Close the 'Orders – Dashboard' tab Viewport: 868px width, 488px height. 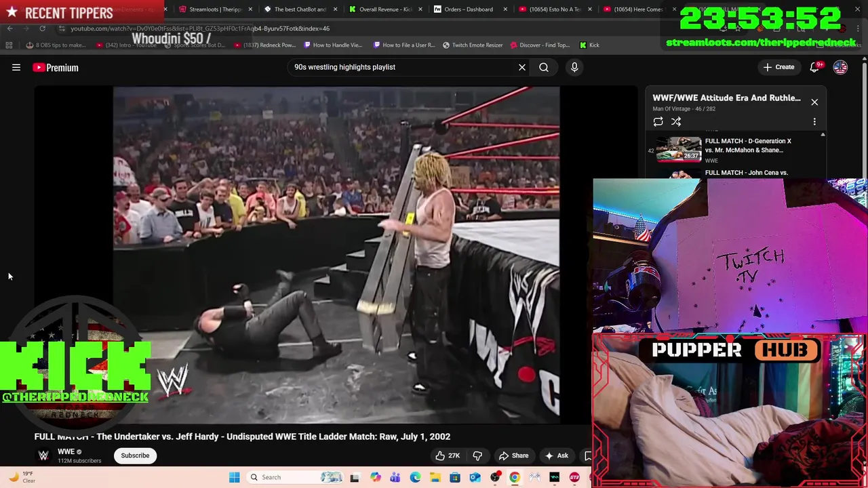(505, 9)
